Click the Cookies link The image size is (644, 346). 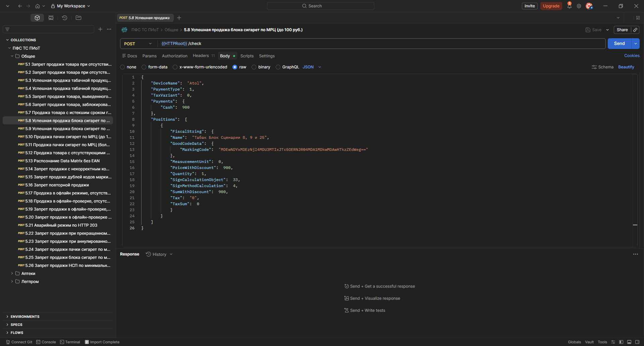coord(632,56)
